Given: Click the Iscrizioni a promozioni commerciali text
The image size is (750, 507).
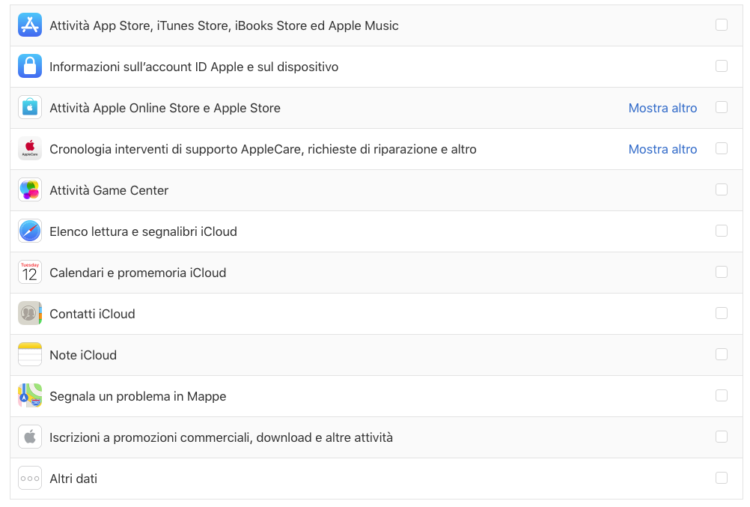Looking at the screenshot, I should click(x=221, y=438).
